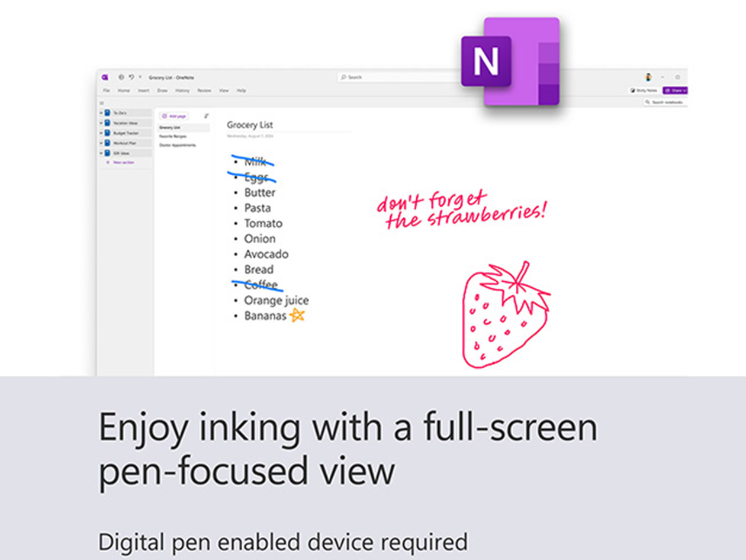746x560 pixels.
Task: Collapse the Workout Plan section chevron
Action: coord(101,143)
